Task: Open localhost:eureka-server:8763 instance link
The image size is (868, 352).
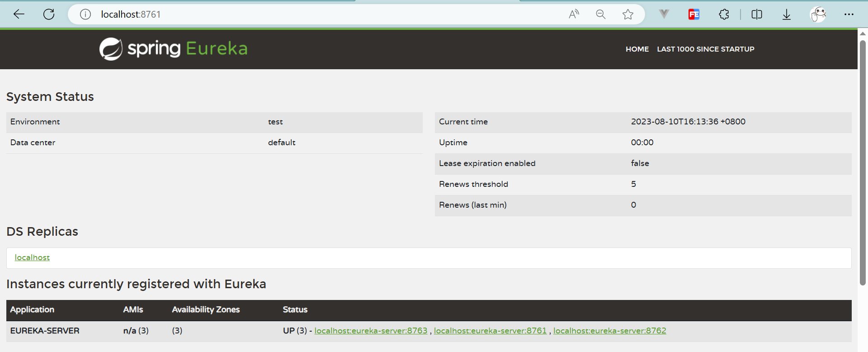Action: point(371,331)
